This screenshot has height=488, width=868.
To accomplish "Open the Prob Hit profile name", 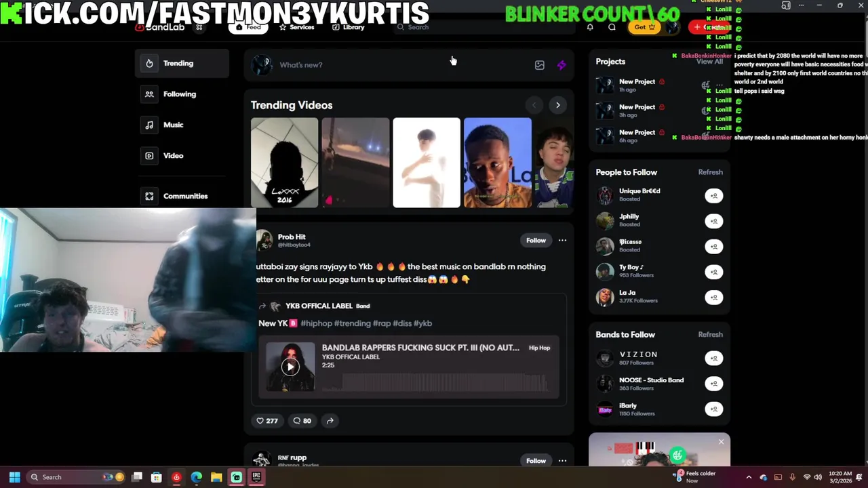I will pyautogui.click(x=292, y=237).
